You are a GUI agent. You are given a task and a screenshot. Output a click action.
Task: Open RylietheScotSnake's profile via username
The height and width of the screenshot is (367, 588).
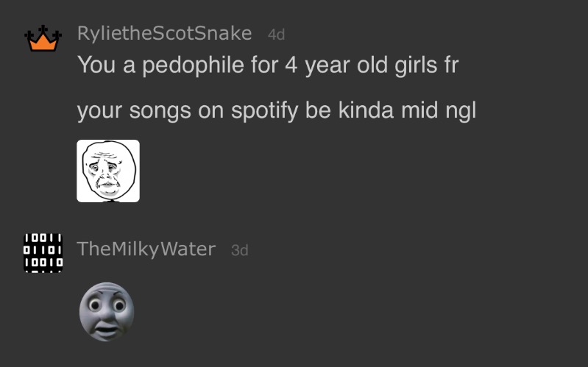[164, 33]
